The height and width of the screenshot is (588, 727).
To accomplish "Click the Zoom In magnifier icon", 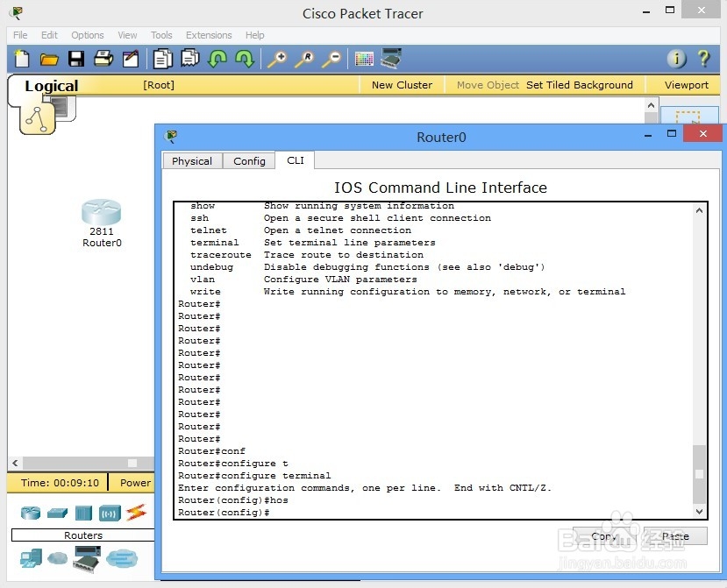I will (x=277, y=60).
